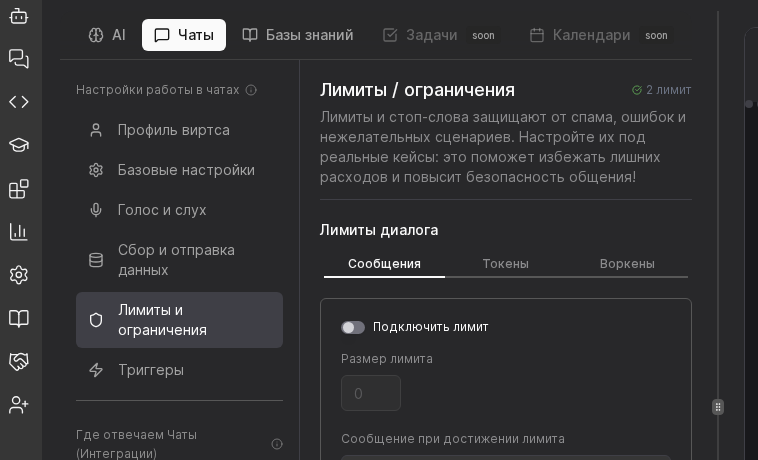
Task: Click the Лимиты диалога heading
Action: pos(379,230)
